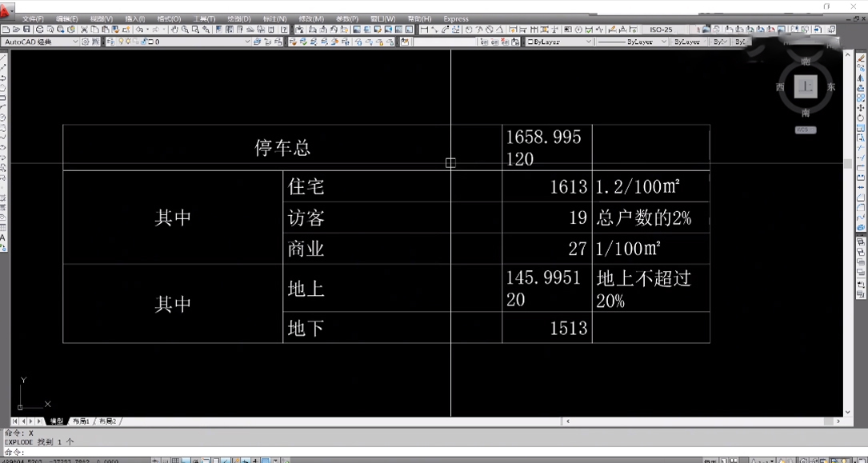The image size is (868, 463).
Task: Open the 文件(F) menu
Action: [x=33, y=19]
